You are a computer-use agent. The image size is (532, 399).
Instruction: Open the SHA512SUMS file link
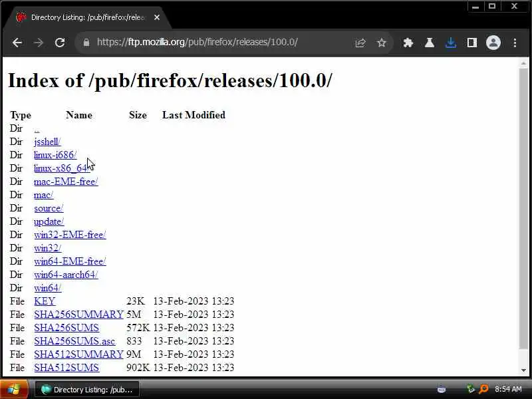[x=66, y=368]
